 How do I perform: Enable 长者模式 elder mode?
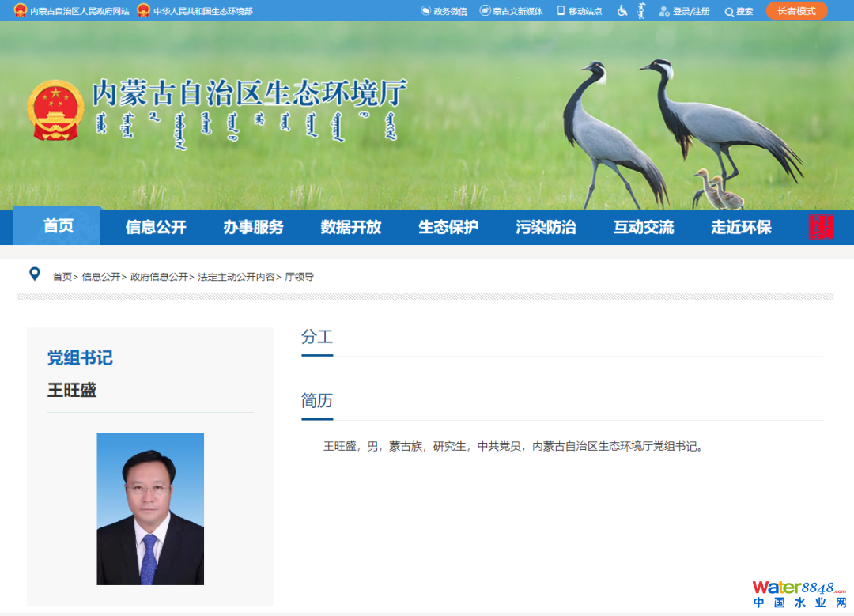796,11
